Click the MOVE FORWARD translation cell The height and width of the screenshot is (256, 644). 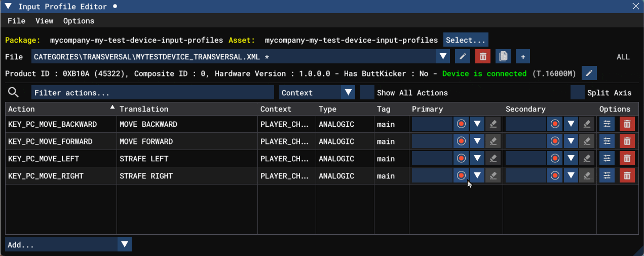click(187, 141)
